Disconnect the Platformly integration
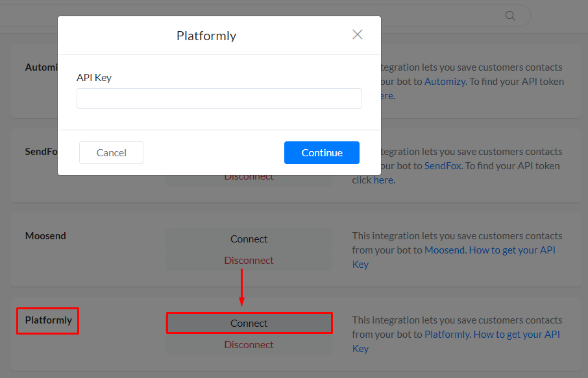 [249, 345]
